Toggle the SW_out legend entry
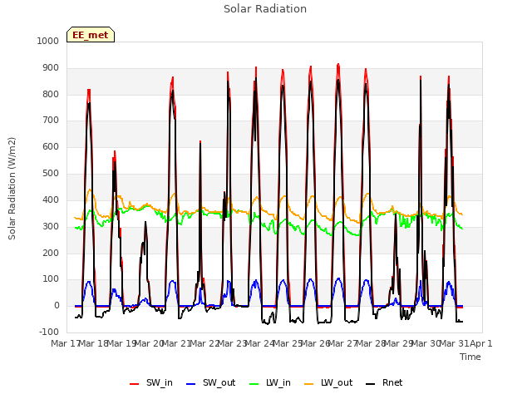 [x=210, y=382]
